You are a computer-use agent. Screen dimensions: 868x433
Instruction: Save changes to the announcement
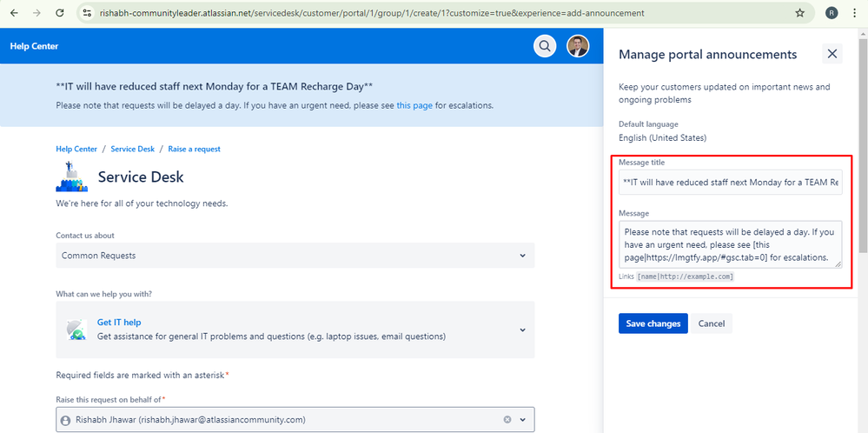(x=653, y=323)
